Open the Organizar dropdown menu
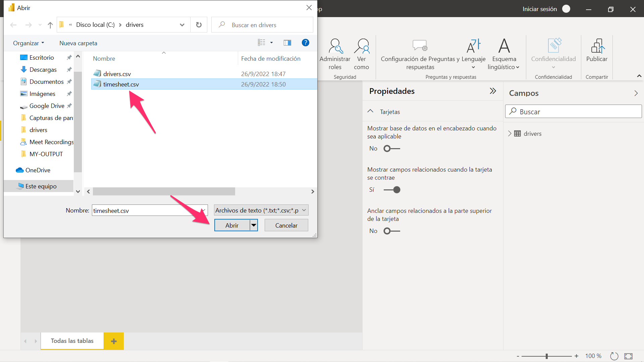This screenshot has height=362, width=644. (29, 43)
